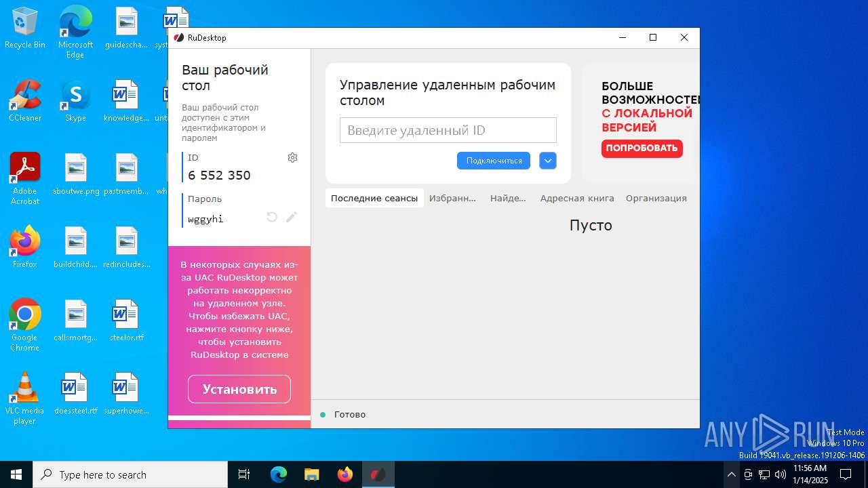
Task: Select doessteel.rtf desktop document
Action: tap(75, 394)
